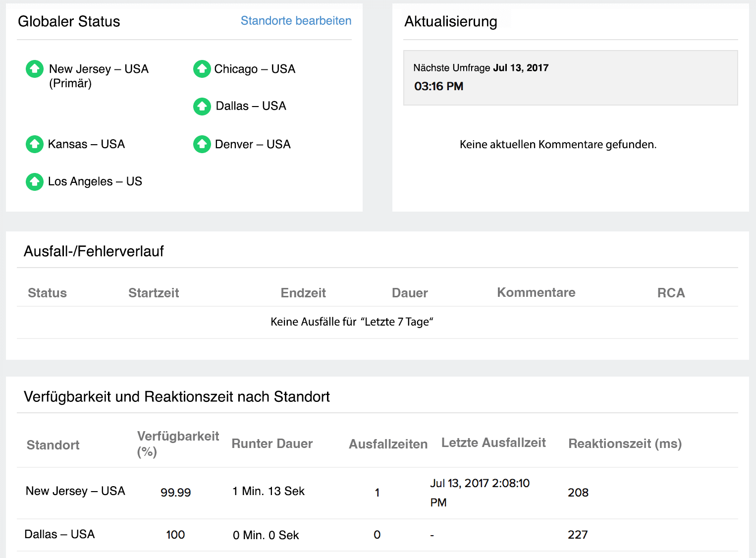
Task: Click the Kommentare column header
Action: click(536, 292)
